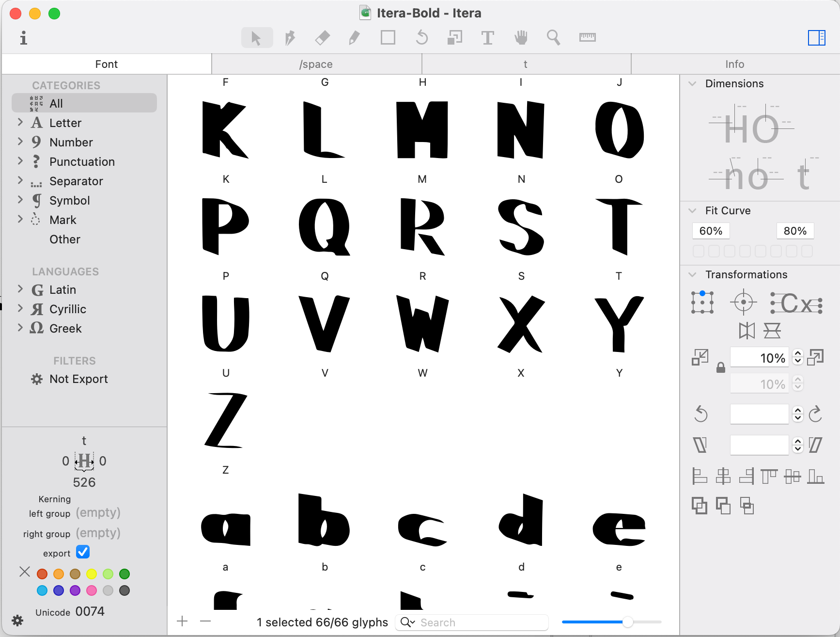The image size is (840, 637).
Task: Click the add glyph plus button
Action: coord(182,621)
